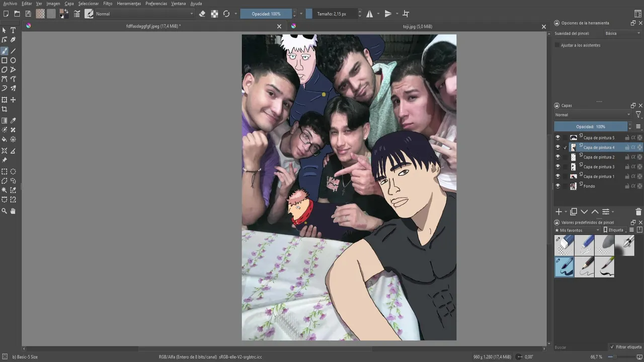The height and width of the screenshot is (362, 644).
Task: Expand add-layer dropdown arrow
Action: click(x=566, y=212)
